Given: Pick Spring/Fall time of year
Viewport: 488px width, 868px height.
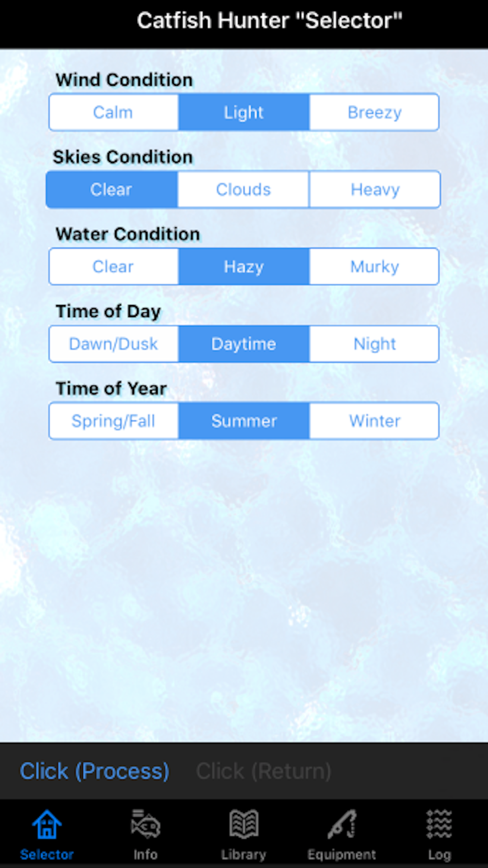Looking at the screenshot, I should click(x=113, y=421).
